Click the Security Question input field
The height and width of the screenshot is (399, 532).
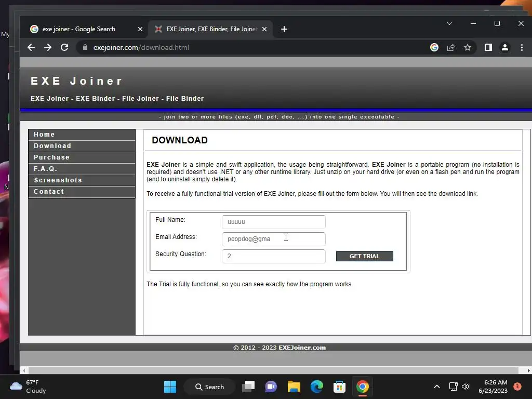pyautogui.click(x=273, y=256)
